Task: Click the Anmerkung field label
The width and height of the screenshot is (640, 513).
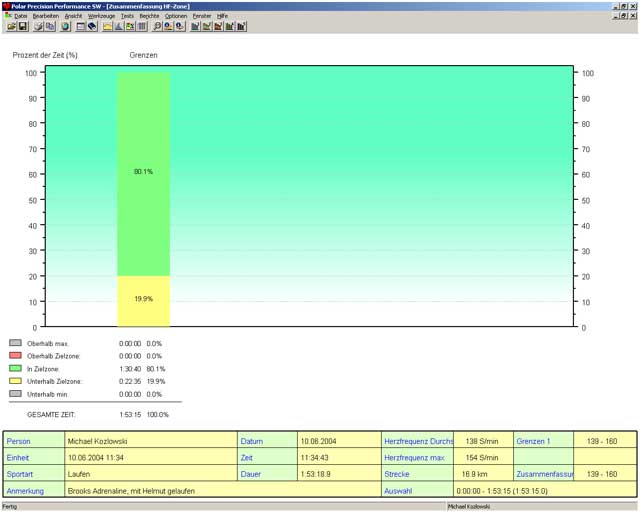Action: [25, 491]
